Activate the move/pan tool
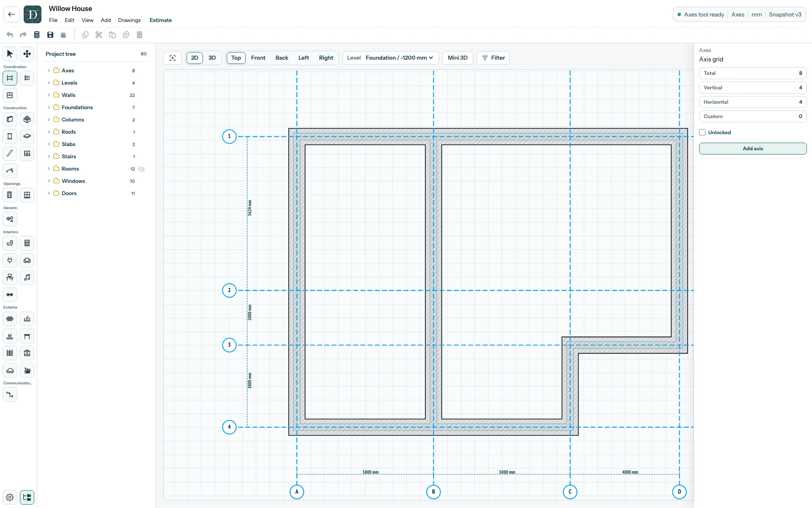812x508 pixels. point(27,54)
